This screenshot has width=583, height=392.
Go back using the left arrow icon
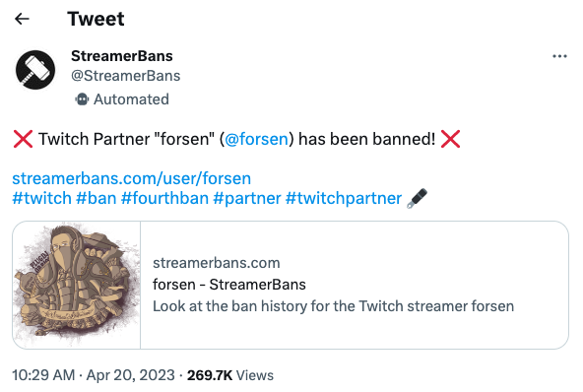click(x=22, y=19)
